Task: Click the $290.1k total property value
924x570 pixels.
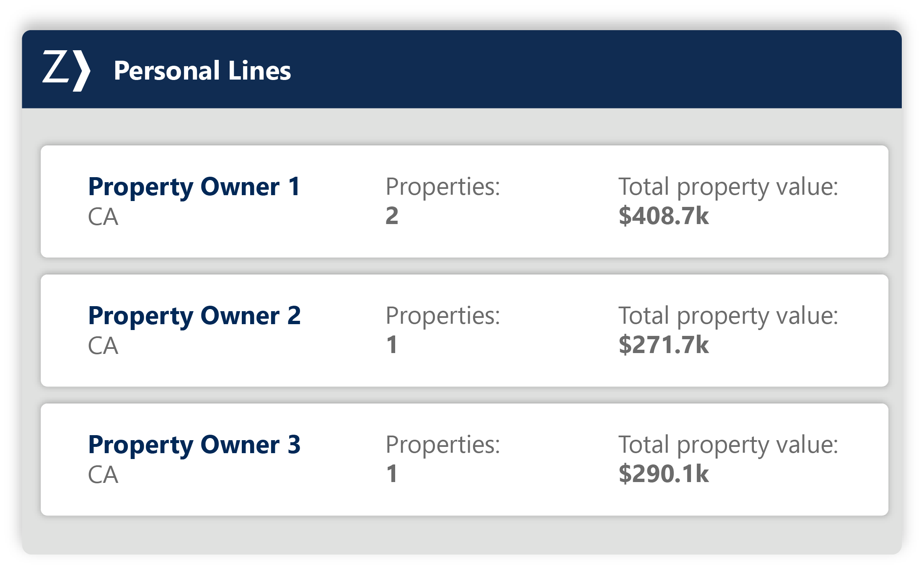Action: (663, 474)
